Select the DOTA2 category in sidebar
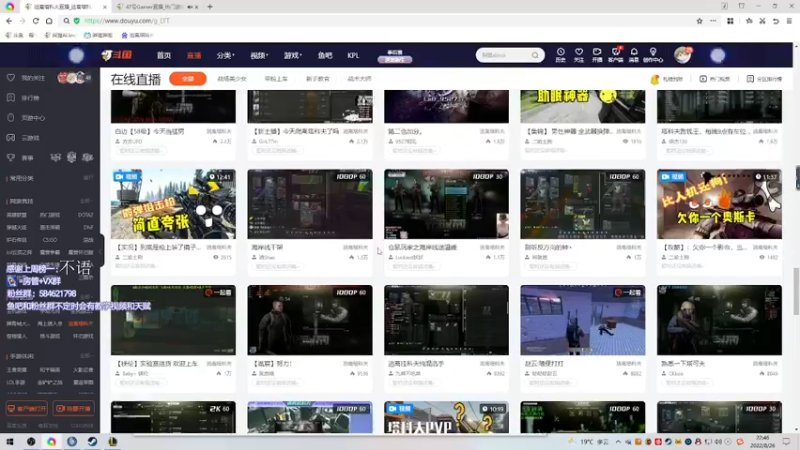The image size is (800, 450). pos(85,215)
